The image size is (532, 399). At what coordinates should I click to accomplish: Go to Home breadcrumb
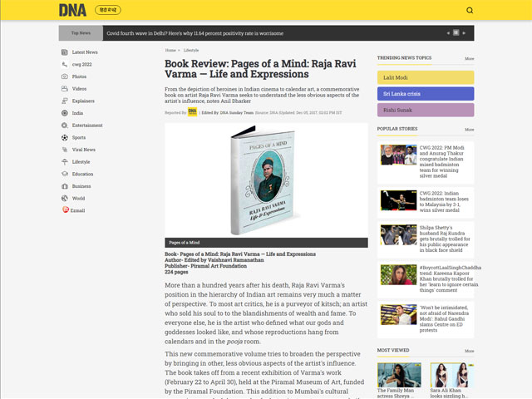pos(170,50)
